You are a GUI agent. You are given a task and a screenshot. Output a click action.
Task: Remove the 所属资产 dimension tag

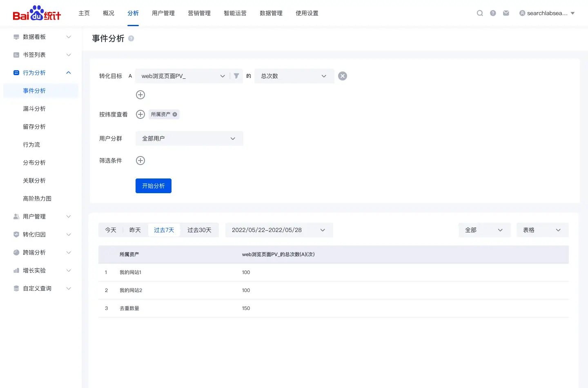pos(175,114)
